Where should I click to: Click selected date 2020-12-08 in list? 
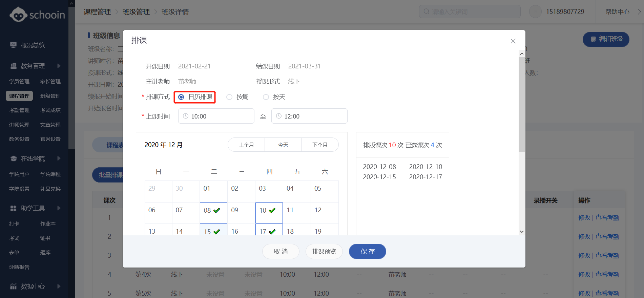(x=379, y=167)
